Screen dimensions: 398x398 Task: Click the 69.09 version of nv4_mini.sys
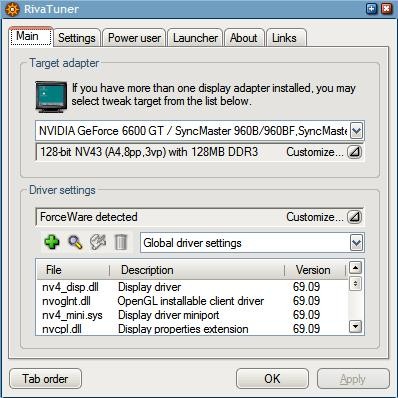[306, 315]
